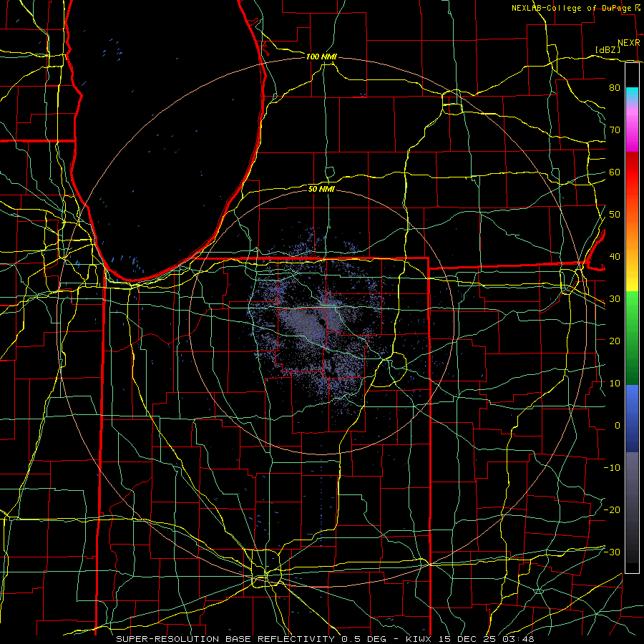Click the radar site center black dot

click(x=321, y=323)
